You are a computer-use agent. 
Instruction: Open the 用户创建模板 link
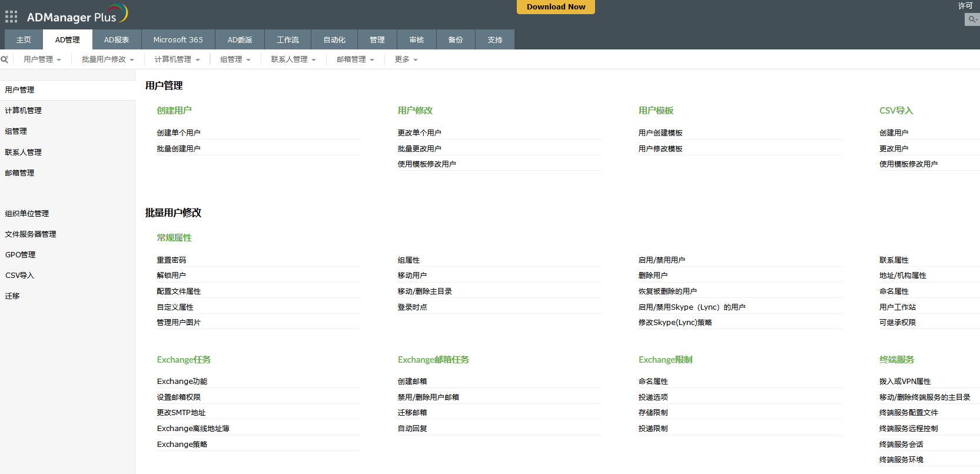point(660,133)
